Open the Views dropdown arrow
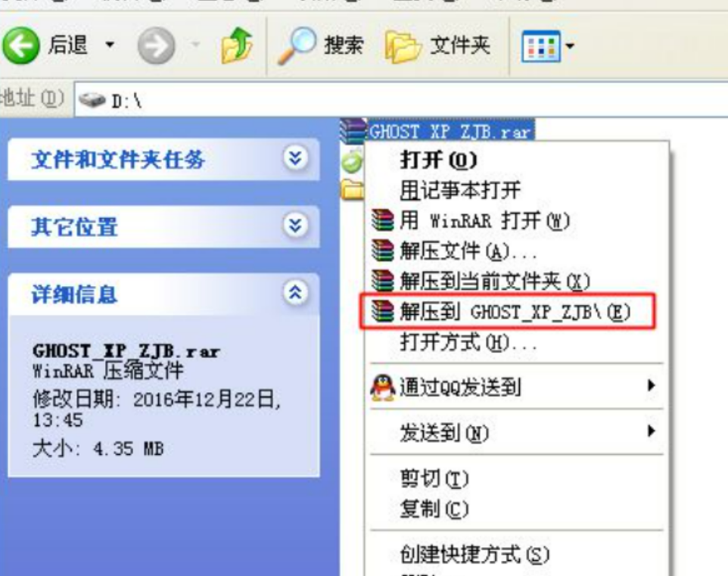Screen dimensions: 728x576 [x=570, y=46]
